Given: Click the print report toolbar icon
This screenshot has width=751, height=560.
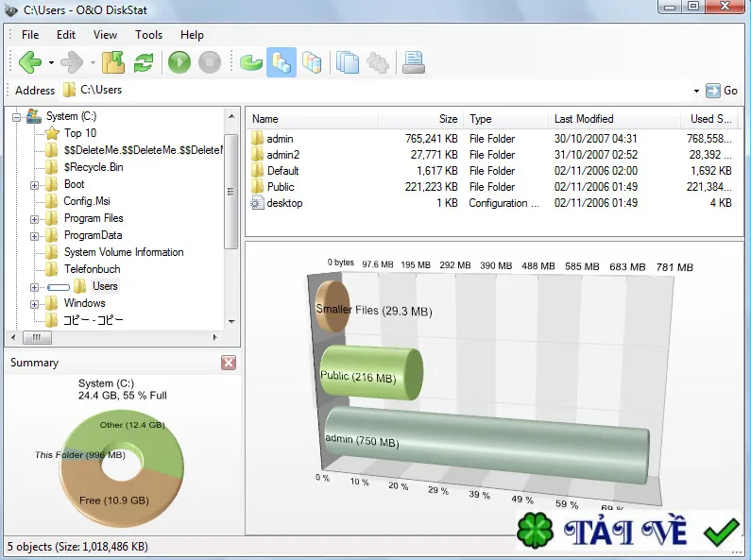Looking at the screenshot, I should click(x=414, y=62).
